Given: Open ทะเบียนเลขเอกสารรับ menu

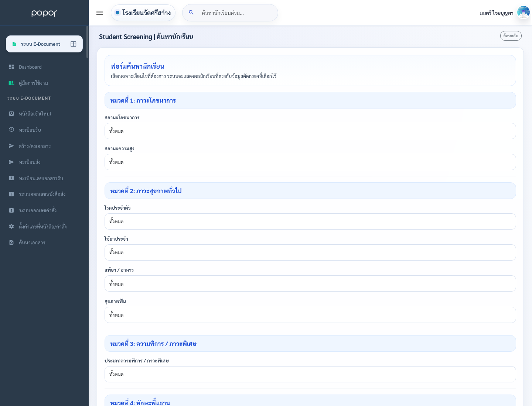Looking at the screenshot, I should point(44,178).
